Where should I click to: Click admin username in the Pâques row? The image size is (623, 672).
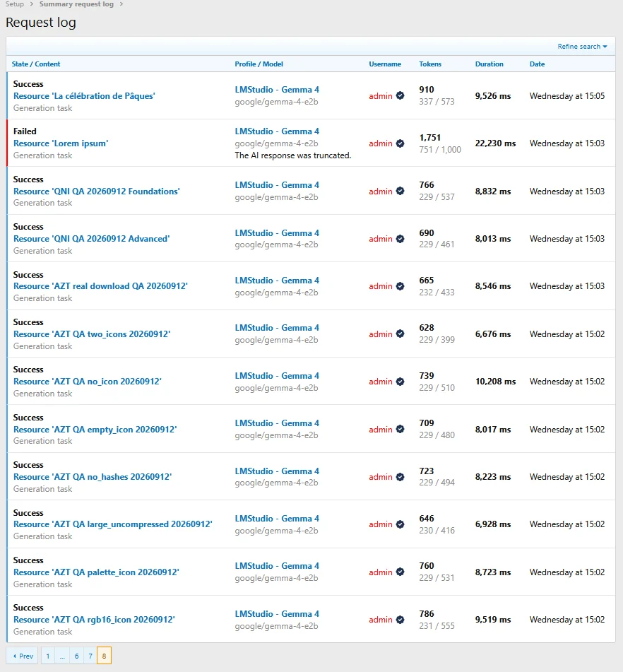(381, 96)
